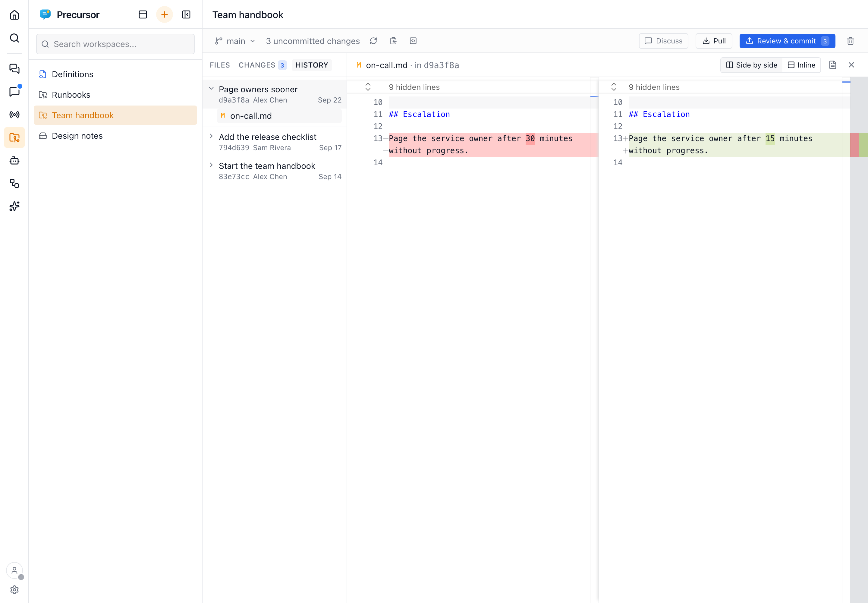This screenshot has width=868, height=603.
Task: Click the trash icon in top toolbar
Action: click(x=851, y=41)
